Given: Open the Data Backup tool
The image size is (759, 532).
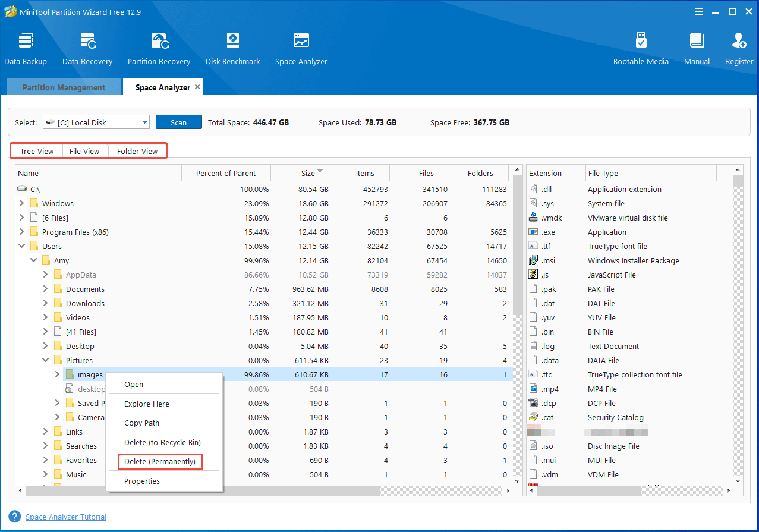Looking at the screenshot, I should [x=26, y=48].
